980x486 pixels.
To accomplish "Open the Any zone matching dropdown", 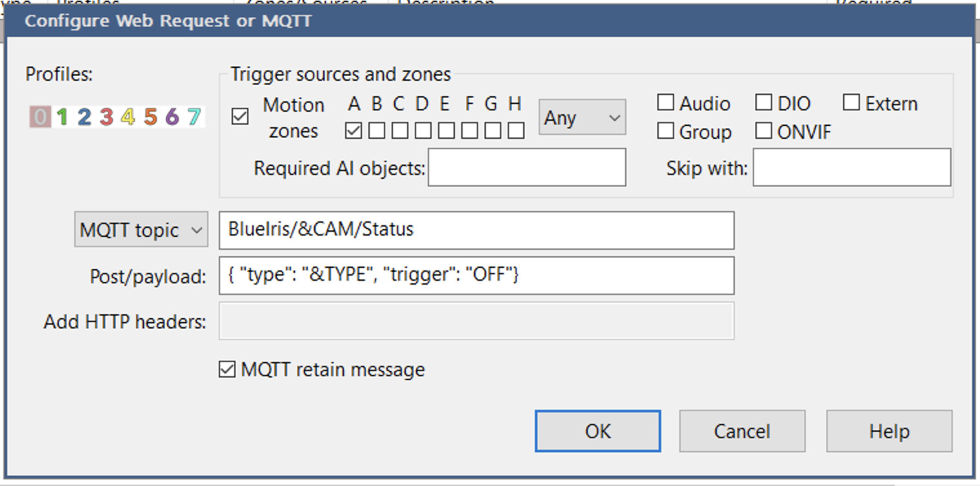I will coord(581,117).
